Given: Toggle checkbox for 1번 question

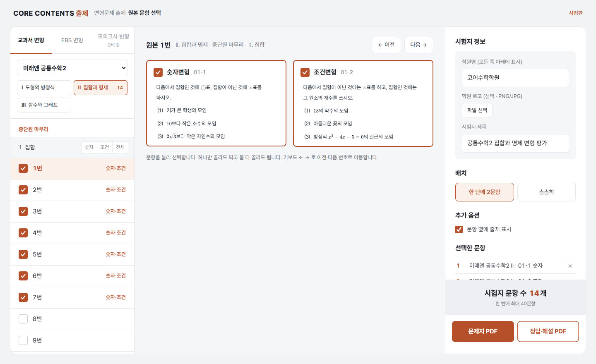Looking at the screenshot, I should (x=23, y=168).
